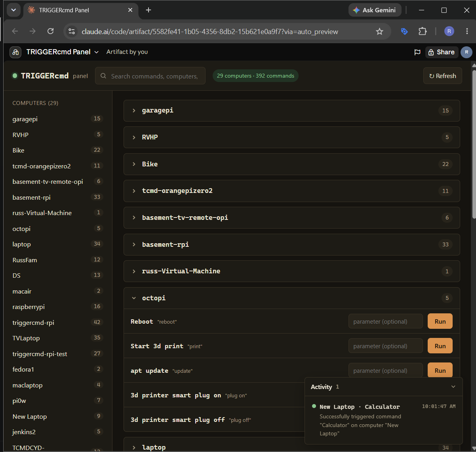Expand the RVHP group
The width and height of the screenshot is (476, 452).
tap(292, 137)
